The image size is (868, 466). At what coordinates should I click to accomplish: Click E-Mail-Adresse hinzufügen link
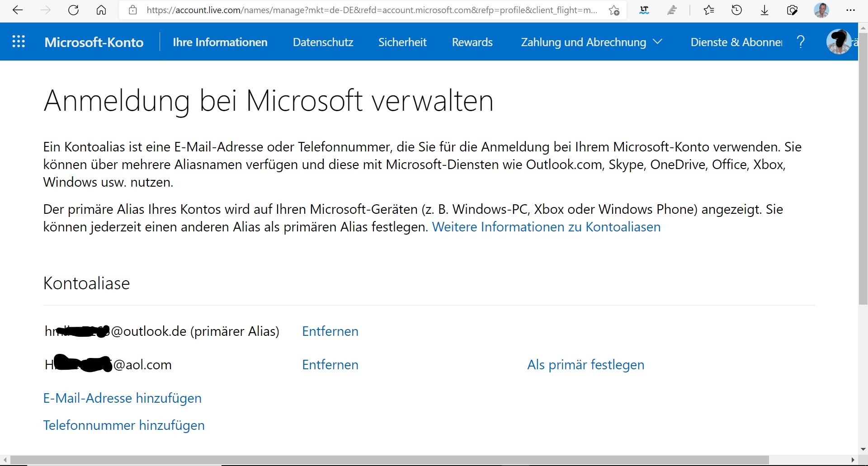[122, 398]
